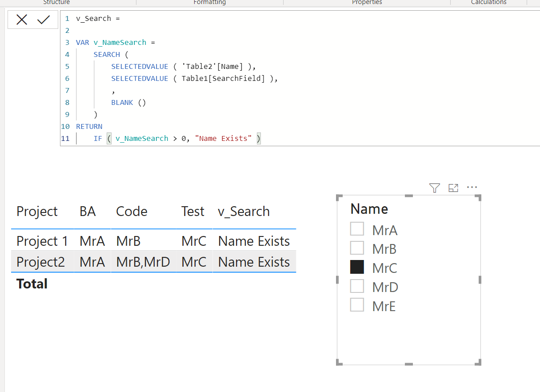Sort table by the Code column header
Image resolution: width=540 pixels, height=392 pixels.
tap(132, 212)
